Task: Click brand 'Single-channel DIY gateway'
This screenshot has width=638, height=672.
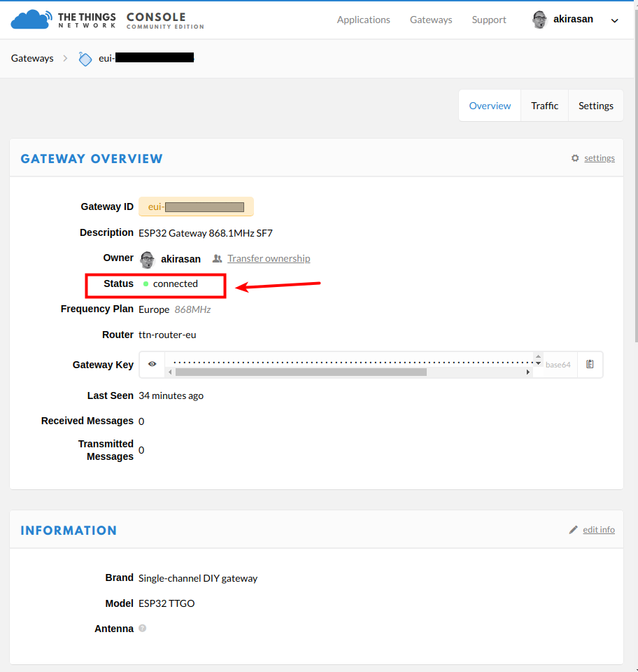Action: pos(198,578)
